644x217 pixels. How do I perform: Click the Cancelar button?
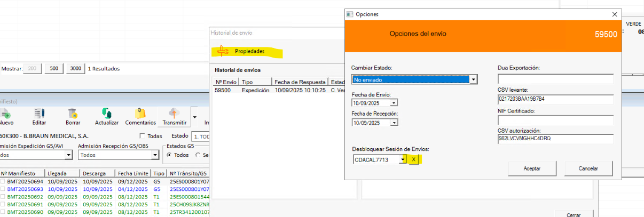point(588,168)
